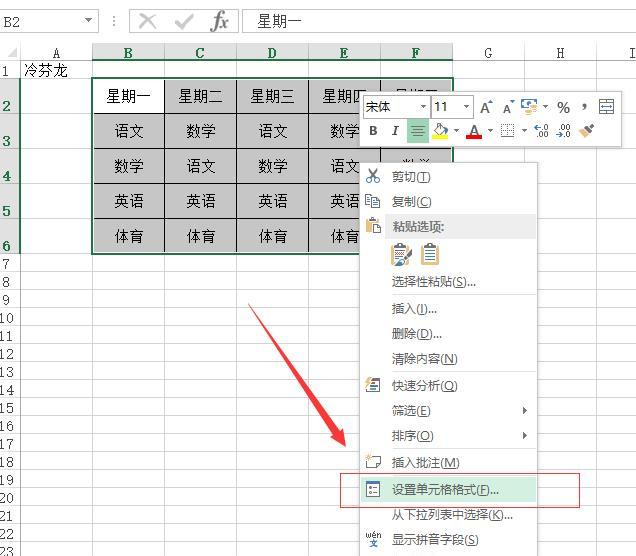This screenshot has height=556, width=636.
Task: Apply accounting number format in mini toolbar
Action: click(529, 107)
